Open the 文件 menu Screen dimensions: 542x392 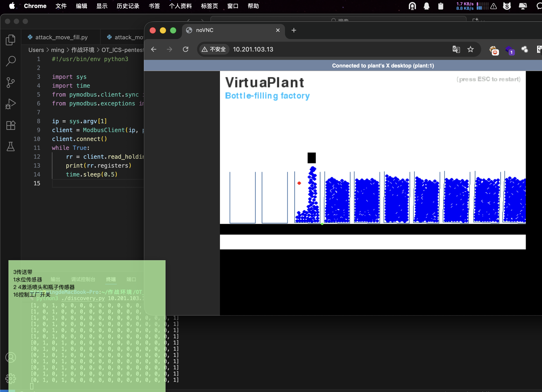[61, 6]
